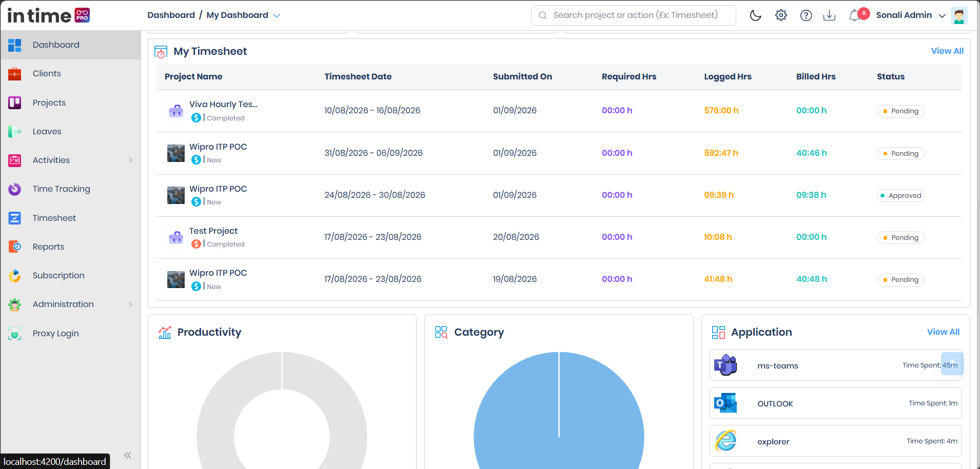The image size is (980, 469).
Task: Open settings gear icon in header
Action: 781,15
